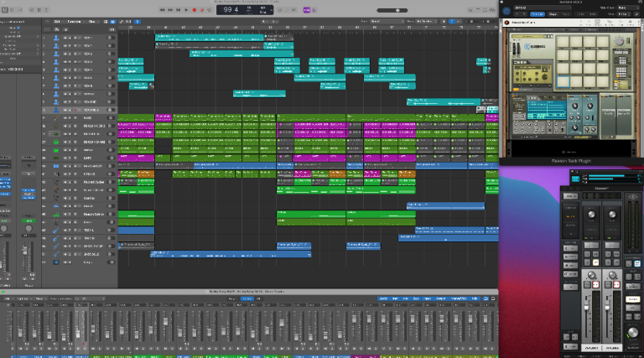This screenshot has height=358, width=644.
Task: Click the LCD position display showing 99 4
Action: click(231, 9)
